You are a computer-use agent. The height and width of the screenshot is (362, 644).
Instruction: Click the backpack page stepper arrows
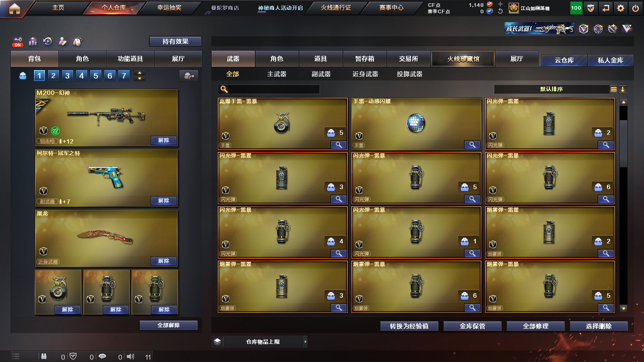coord(140,76)
